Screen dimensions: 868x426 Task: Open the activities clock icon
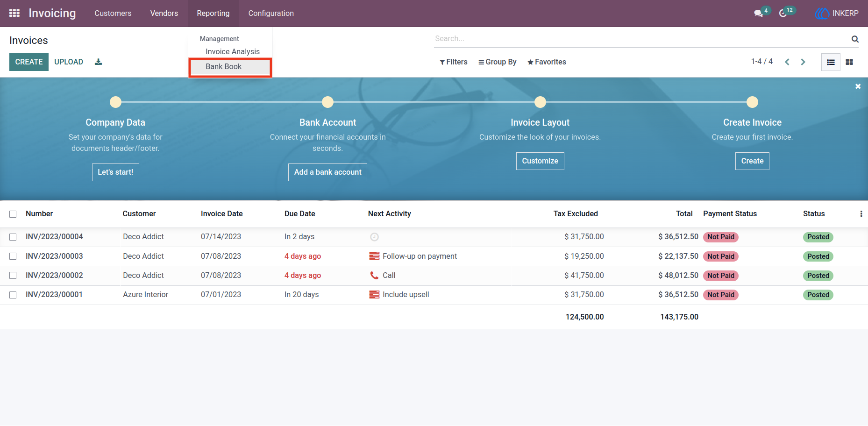coord(783,14)
